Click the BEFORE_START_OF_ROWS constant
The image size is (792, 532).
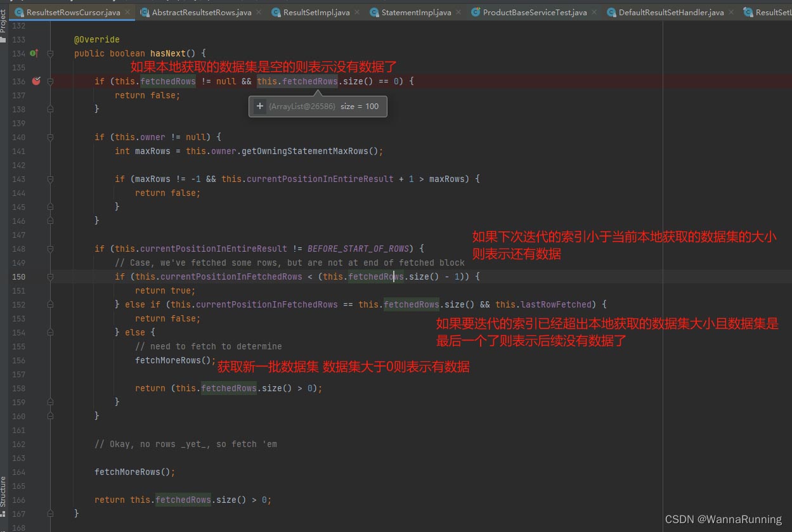[359, 249]
